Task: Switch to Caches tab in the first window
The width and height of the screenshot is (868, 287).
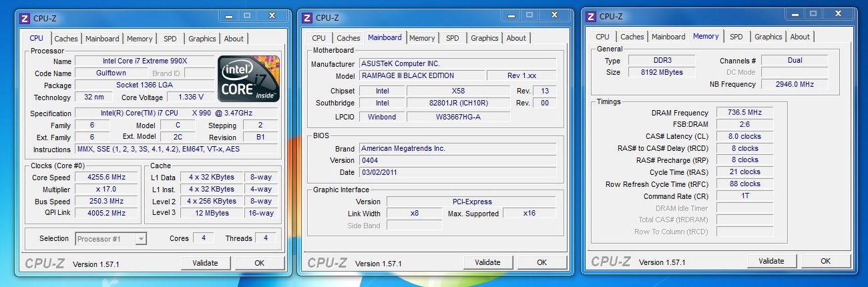Action: pyautogui.click(x=66, y=39)
